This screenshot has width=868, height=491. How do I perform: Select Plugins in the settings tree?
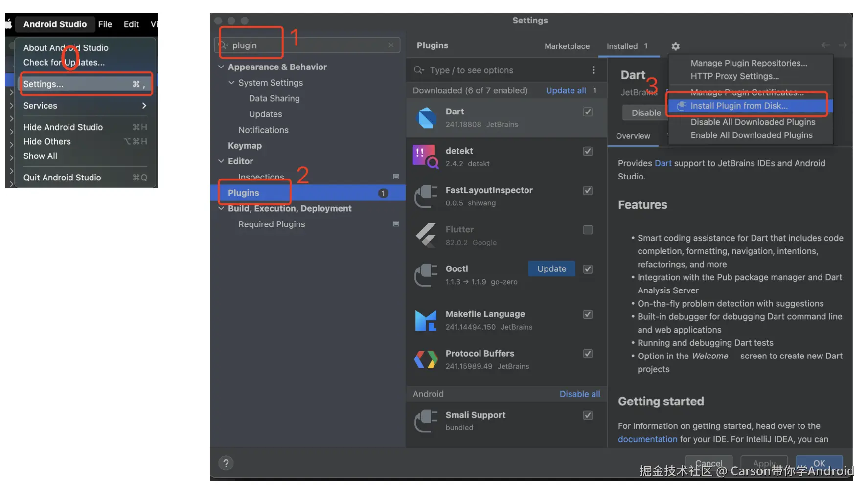pos(308,193)
